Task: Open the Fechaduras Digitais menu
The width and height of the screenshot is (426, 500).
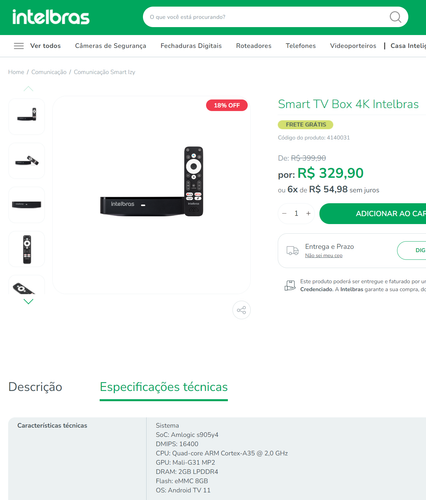Action: (191, 46)
